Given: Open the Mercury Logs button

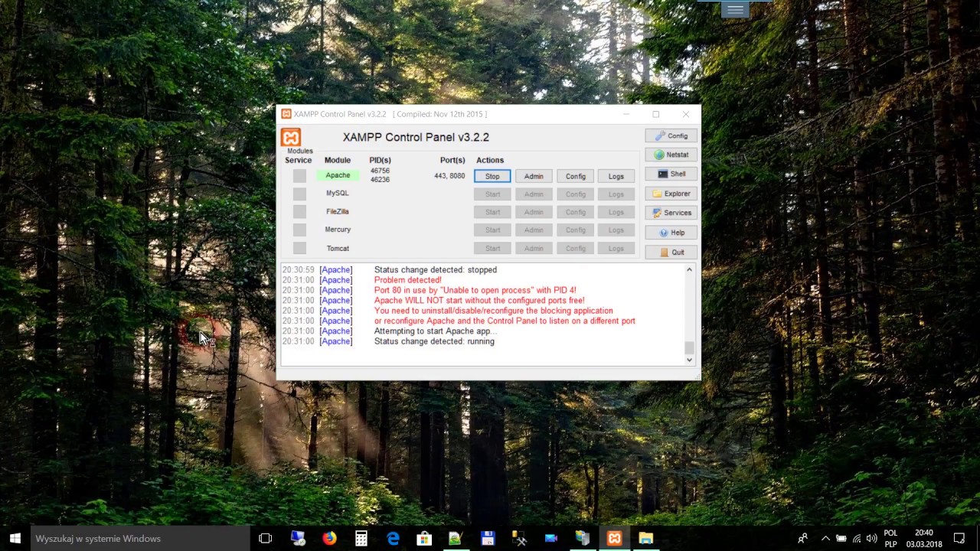Looking at the screenshot, I should point(616,230).
